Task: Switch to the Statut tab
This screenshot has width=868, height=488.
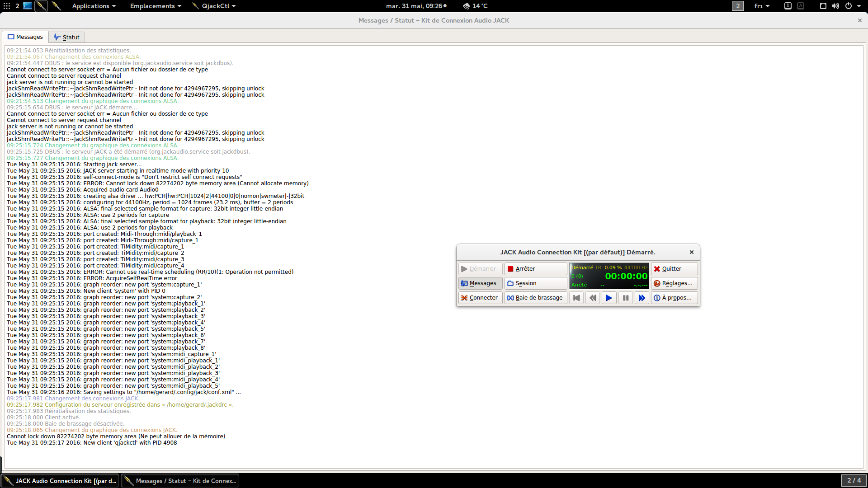Action: [x=67, y=37]
